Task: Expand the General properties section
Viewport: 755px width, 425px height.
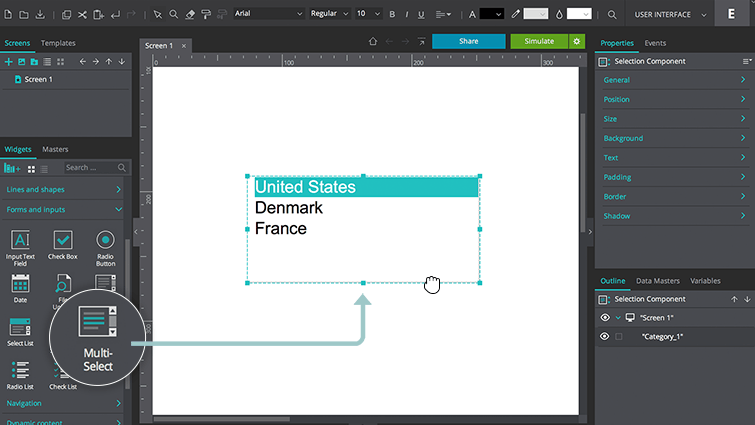Action: pos(674,80)
